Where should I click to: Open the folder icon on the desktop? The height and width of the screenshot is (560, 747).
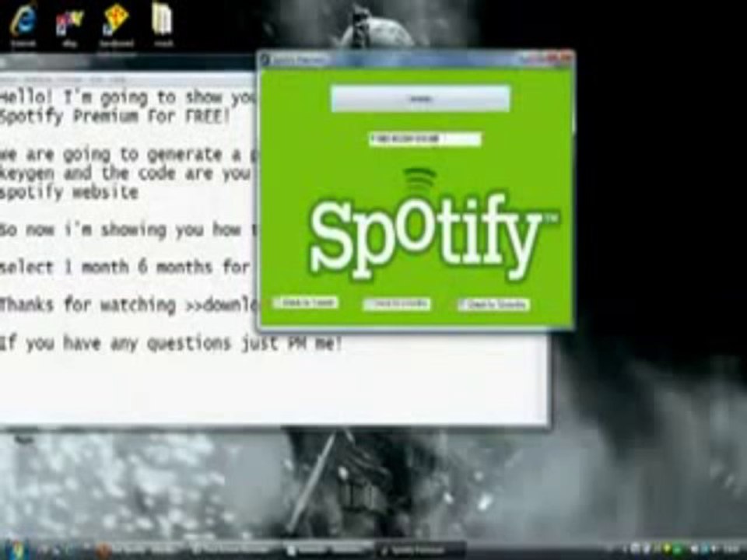(163, 24)
